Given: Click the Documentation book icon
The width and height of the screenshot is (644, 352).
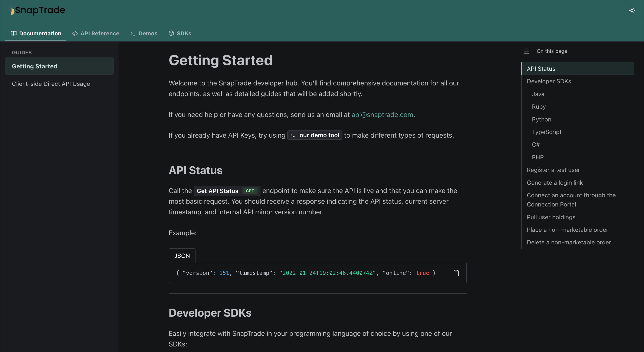Looking at the screenshot, I should 13,33.
